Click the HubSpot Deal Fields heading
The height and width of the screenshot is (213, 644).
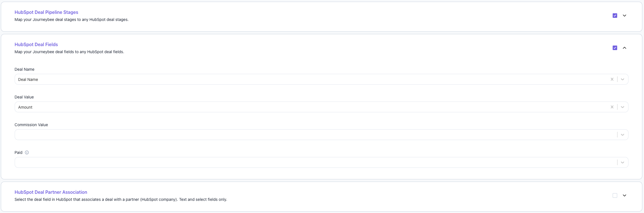[36, 44]
